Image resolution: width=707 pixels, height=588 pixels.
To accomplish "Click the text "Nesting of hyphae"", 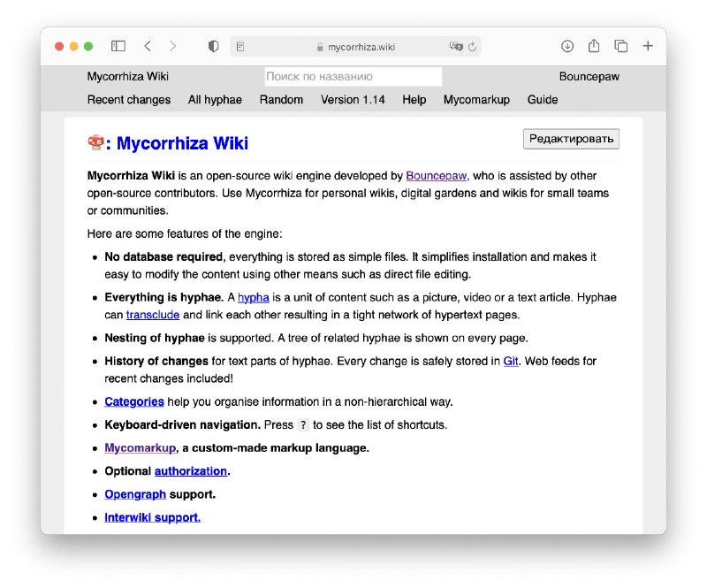I will (x=155, y=338).
